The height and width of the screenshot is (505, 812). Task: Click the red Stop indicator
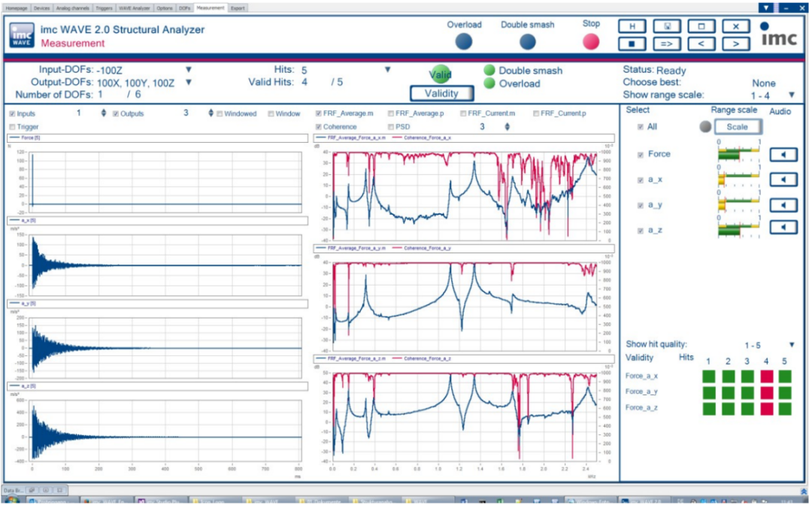click(591, 42)
